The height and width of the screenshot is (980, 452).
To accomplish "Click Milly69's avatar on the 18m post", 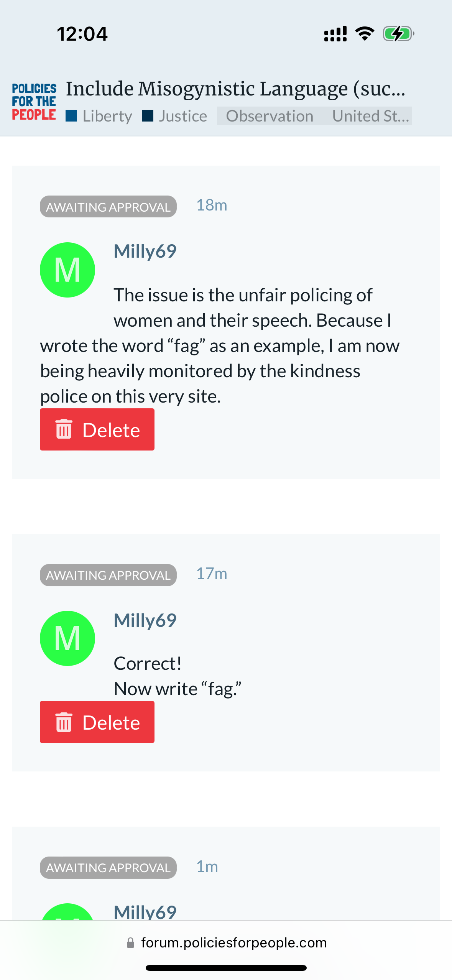I will (x=67, y=270).
